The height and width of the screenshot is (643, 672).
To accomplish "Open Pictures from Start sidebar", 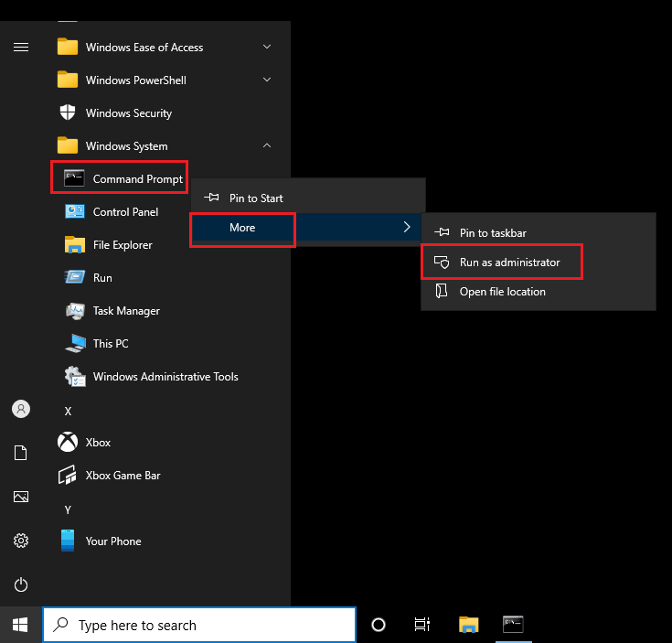I will pyautogui.click(x=21, y=497).
